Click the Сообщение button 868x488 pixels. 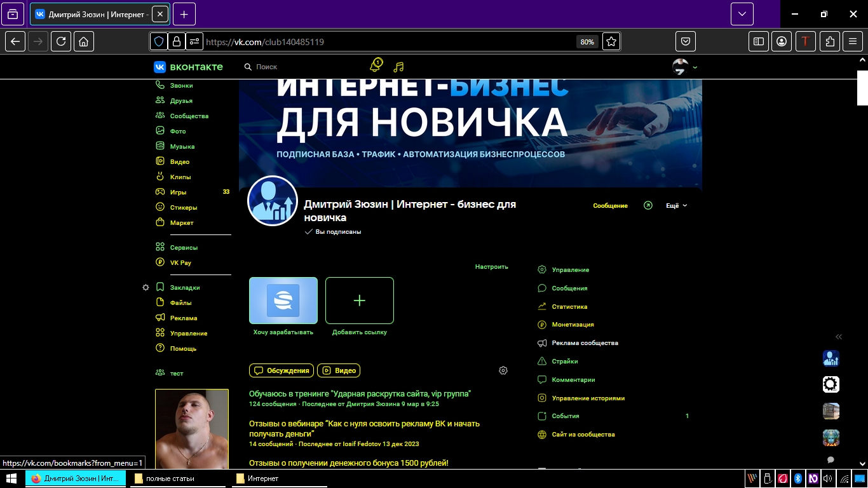click(610, 205)
